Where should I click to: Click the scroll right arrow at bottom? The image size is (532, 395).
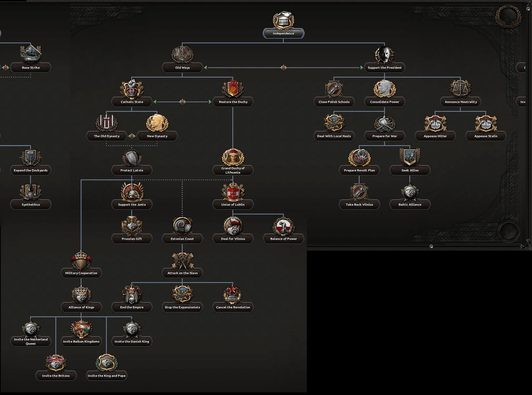pos(523,246)
